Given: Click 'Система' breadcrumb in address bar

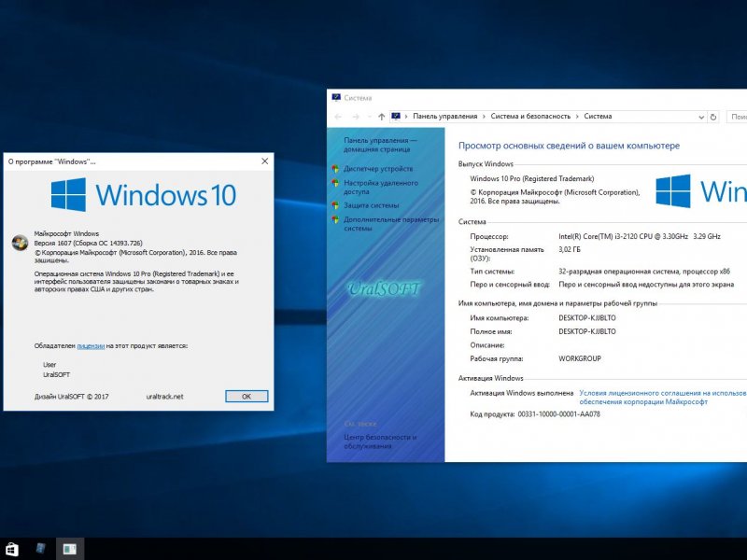Looking at the screenshot, I should coord(598,116).
